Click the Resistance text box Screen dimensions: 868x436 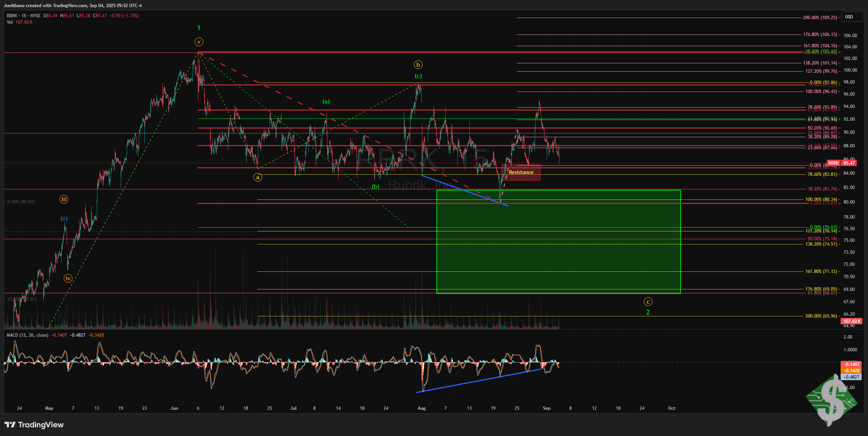[521, 172]
